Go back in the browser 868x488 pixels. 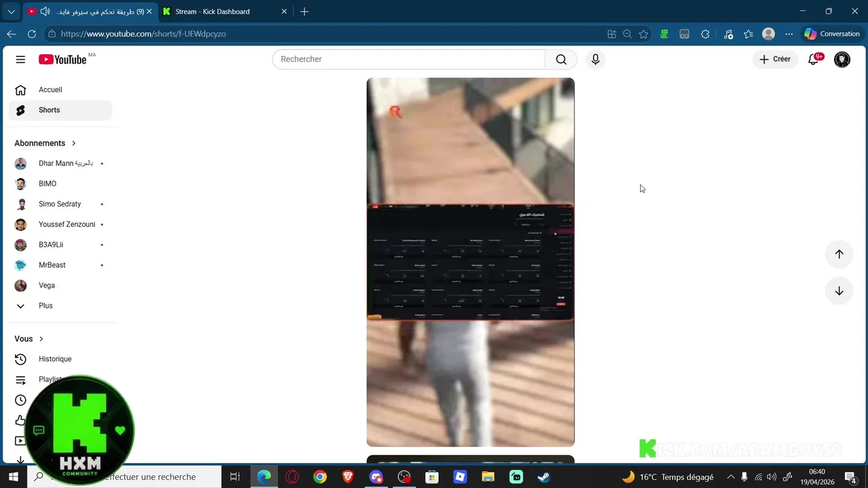[12, 34]
